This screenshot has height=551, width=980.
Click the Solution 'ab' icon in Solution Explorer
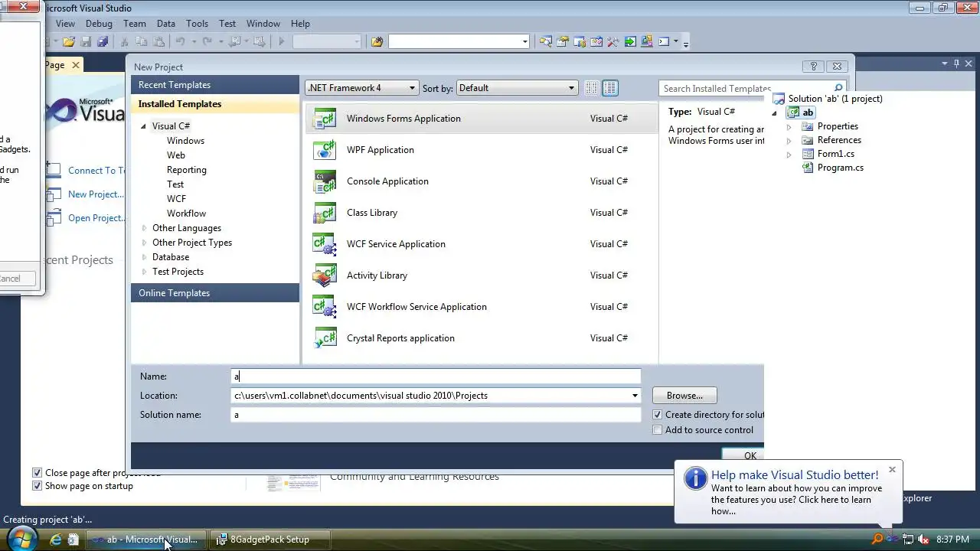tap(779, 99)
